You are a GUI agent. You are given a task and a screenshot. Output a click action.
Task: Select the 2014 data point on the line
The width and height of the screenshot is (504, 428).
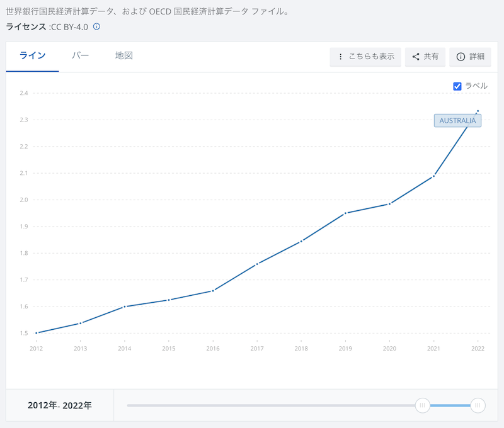click(x=125, y=307)
